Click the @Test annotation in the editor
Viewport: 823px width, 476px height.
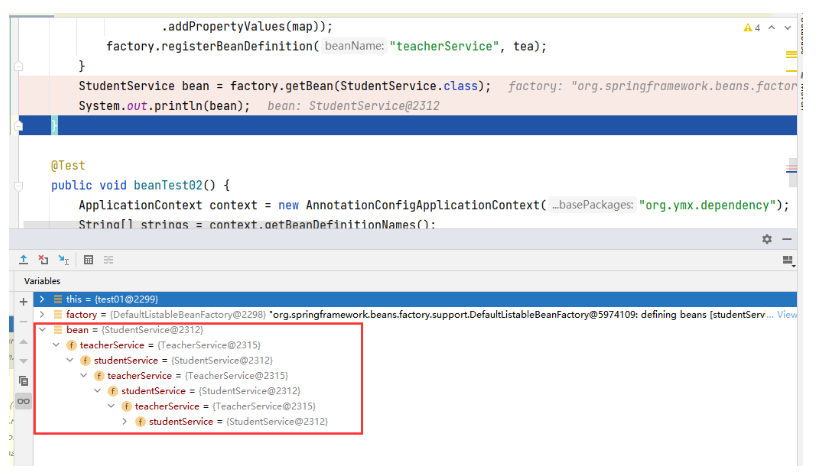(68, 166)
